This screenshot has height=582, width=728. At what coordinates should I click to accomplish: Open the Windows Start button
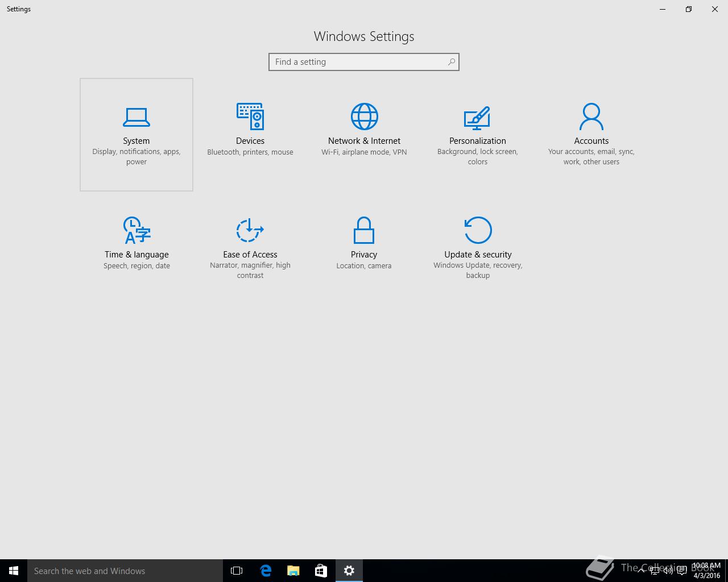click(x=14, y=571)
